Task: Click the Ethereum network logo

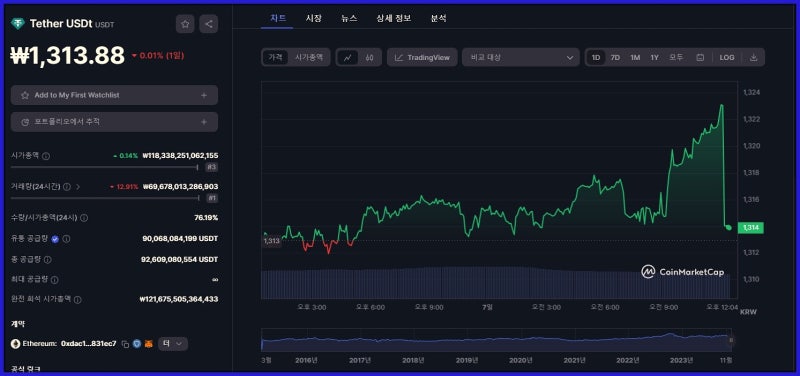Action: coord(15,344)
